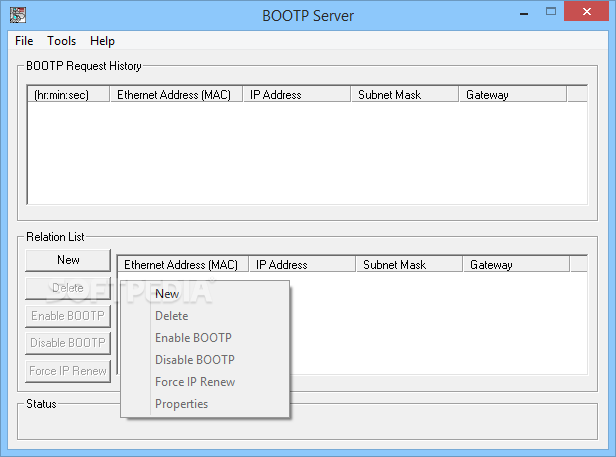Choose Delete from the context menu

205,316
